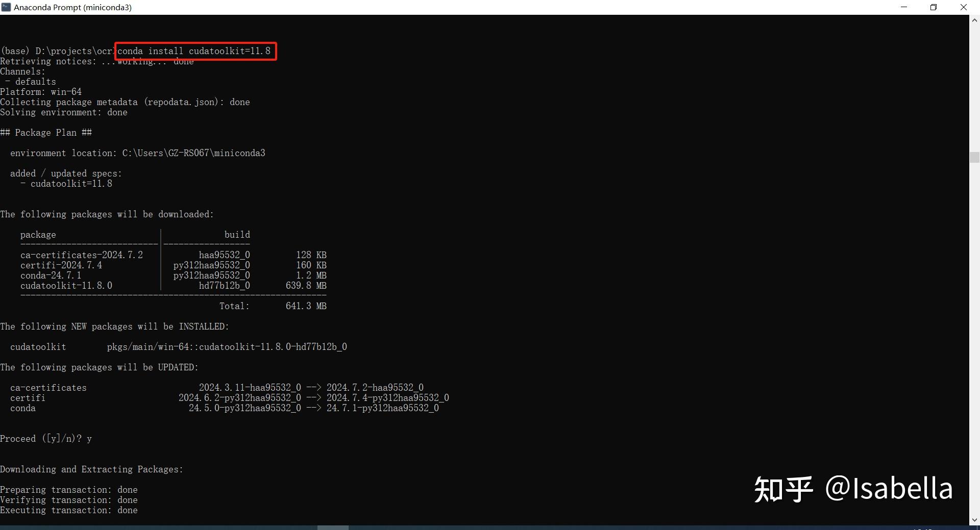
Task: Click 'certifi-2024.7.4' in download table
Action: [61, 265]
